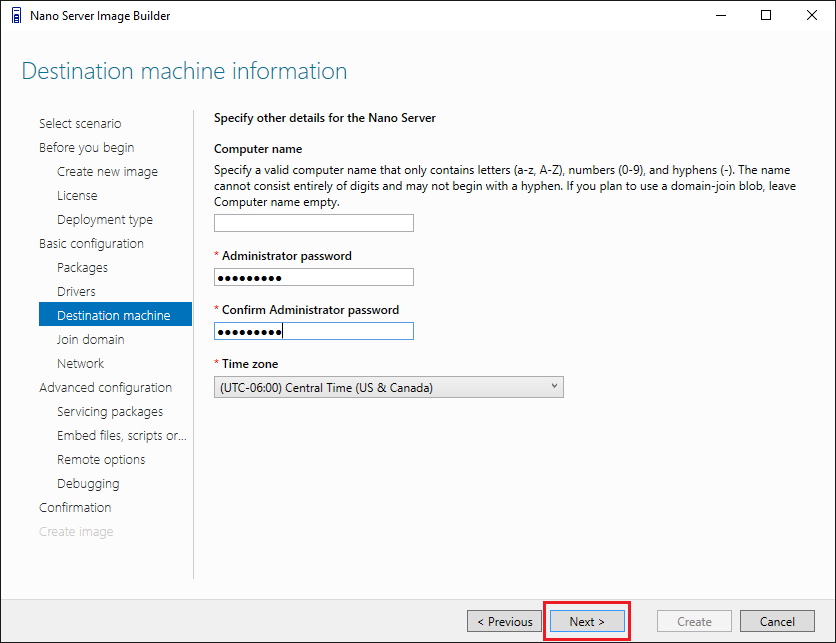Navigate to Select scenario step
The height and width of the screenshot is (643, 836).
80,123
